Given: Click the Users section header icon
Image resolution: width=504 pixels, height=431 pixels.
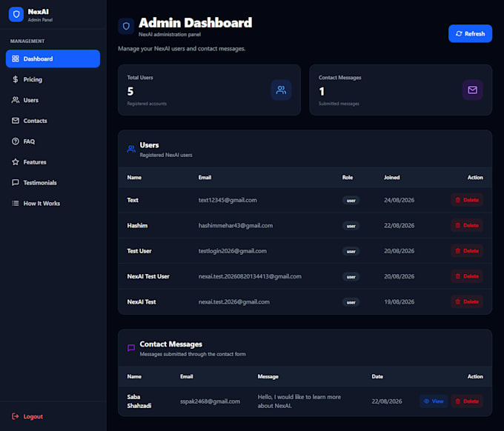Looking at the screenshot, I should coord(131,149).
